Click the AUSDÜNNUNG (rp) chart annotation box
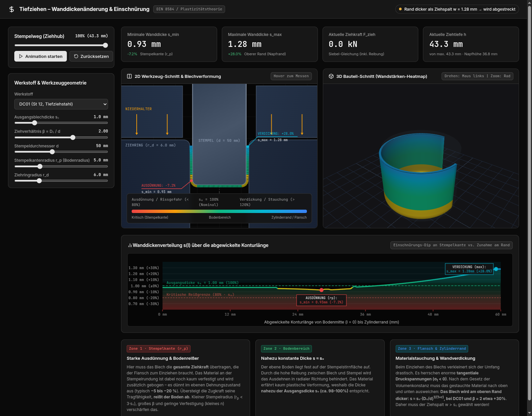532x416 pixels. [321, 300]
